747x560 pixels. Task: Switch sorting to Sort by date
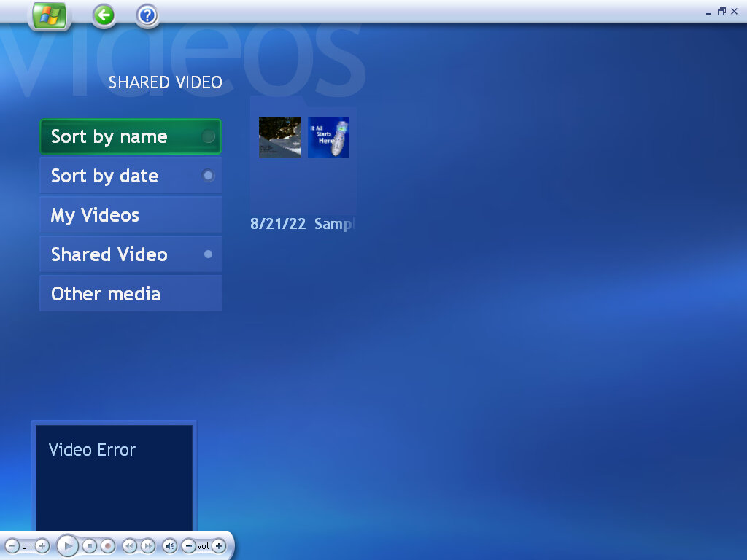click(x=130, y=176)
